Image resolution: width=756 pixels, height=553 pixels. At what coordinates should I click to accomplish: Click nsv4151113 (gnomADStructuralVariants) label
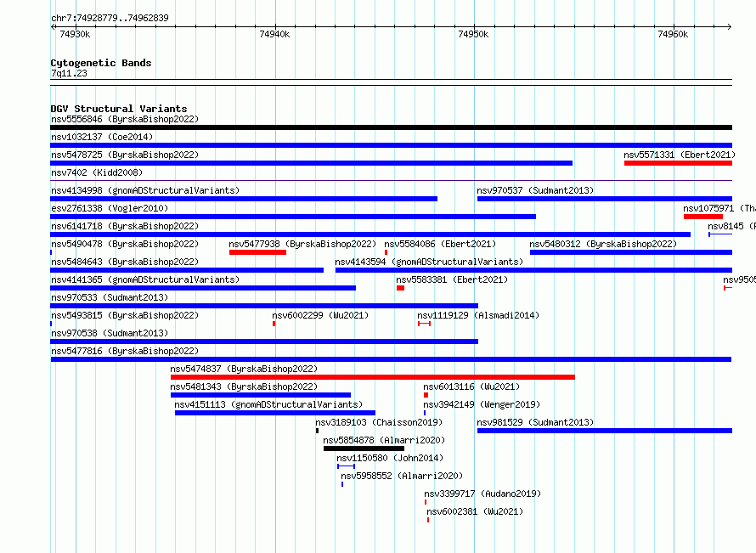268,404
